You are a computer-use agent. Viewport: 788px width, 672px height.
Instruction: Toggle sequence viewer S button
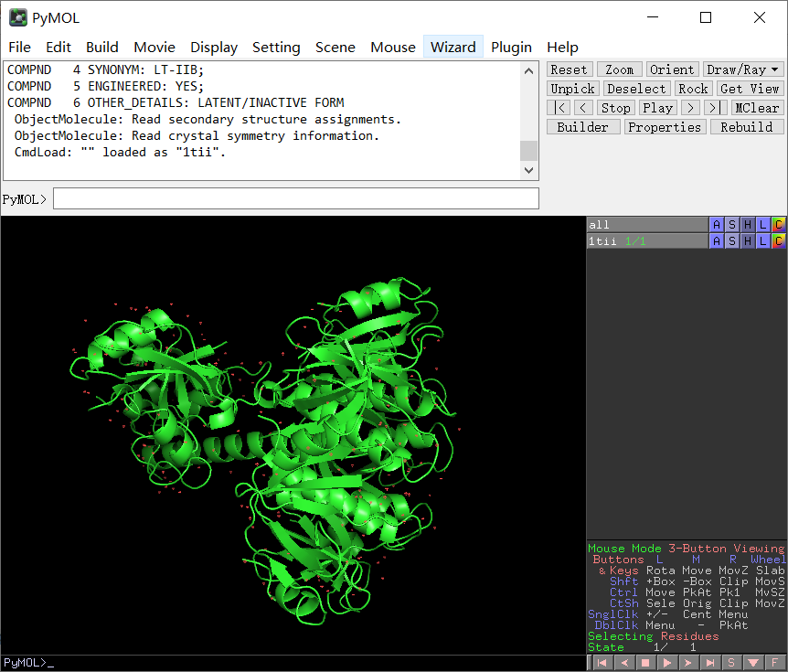point(731,663)
